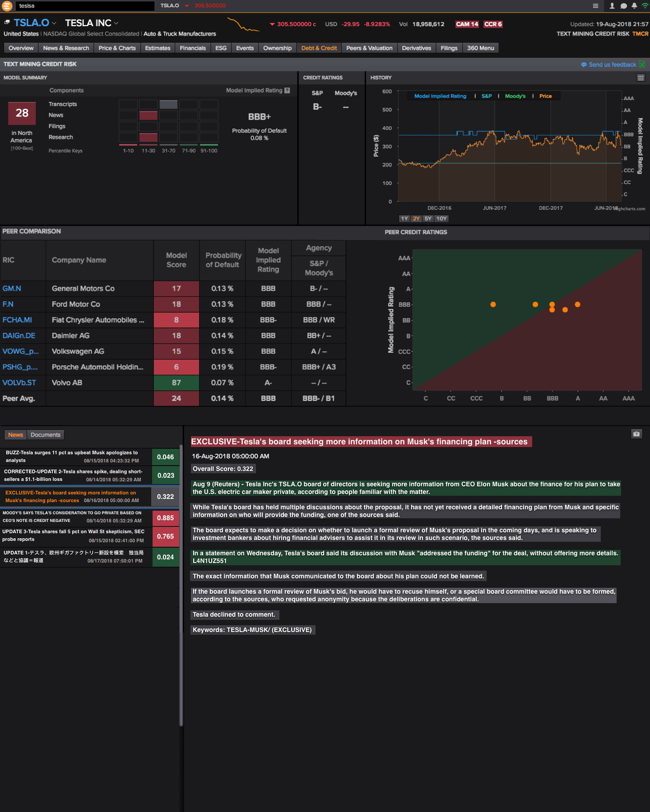Open the GM.N peer link
650x812 pixels.
pos(12,289)
